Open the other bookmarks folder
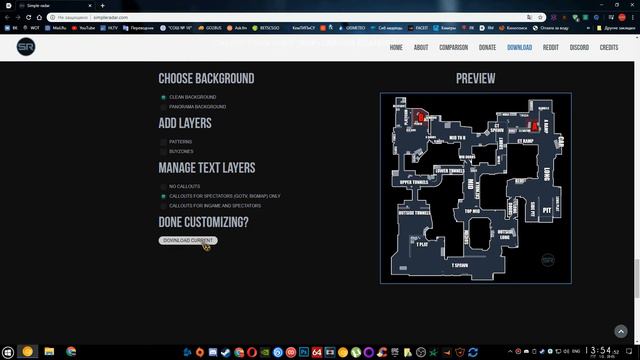640x360 pixels. (616, 28)
